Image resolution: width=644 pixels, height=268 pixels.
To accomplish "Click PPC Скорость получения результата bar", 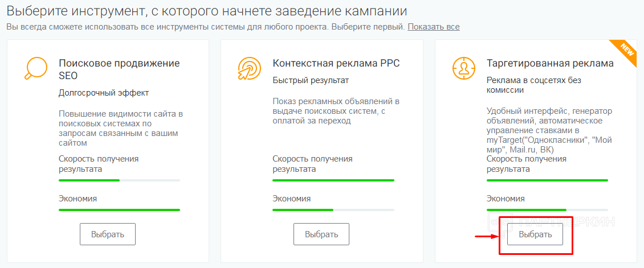I will 333,180.
